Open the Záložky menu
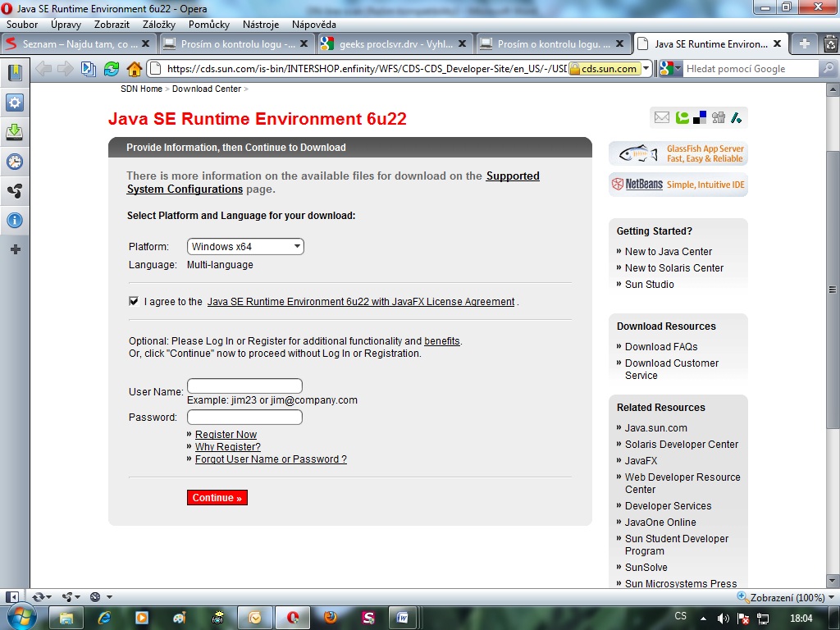Viewport: 840px width, 630px height. (x=159, y=25)
